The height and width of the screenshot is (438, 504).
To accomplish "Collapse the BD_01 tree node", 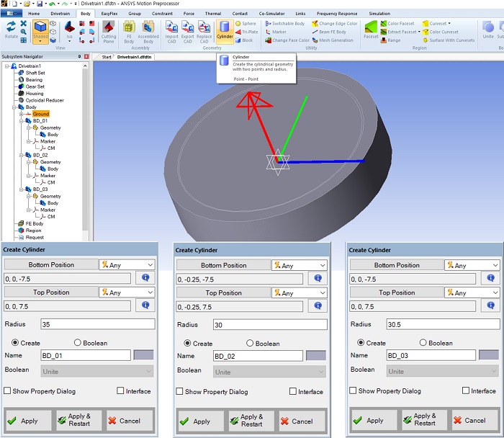I will (x=21, y=121).
